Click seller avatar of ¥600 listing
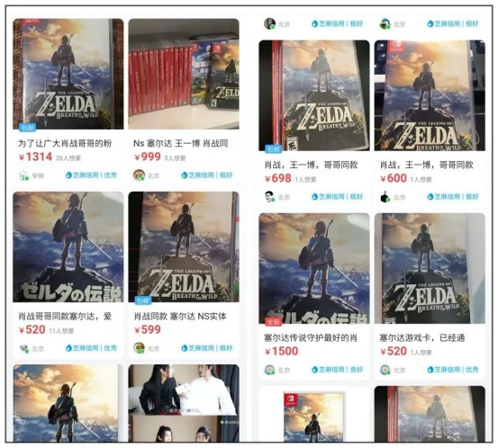Viewport: 498px width, 448px height. (x=385, y=197)
